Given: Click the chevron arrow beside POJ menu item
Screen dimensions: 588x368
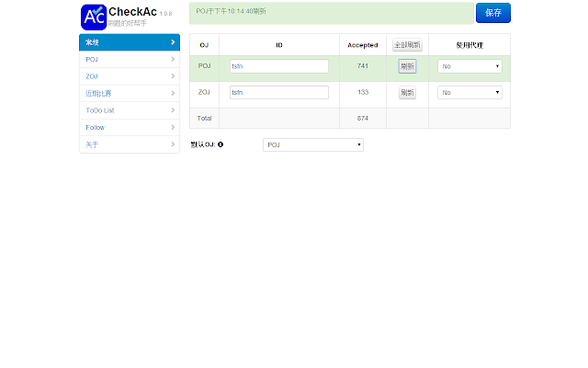Looking at the screenshot, I should [173, 59].
